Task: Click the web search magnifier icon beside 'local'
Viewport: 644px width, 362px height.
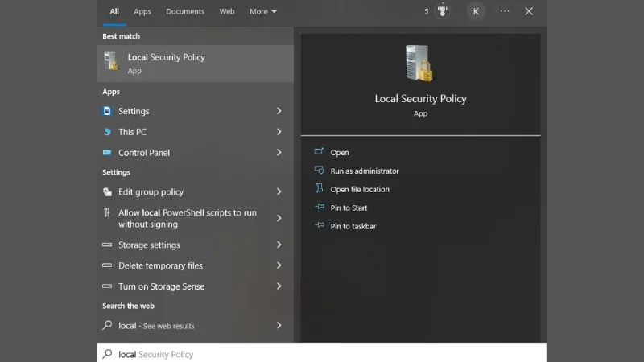Action: click(x=107, y=325)
